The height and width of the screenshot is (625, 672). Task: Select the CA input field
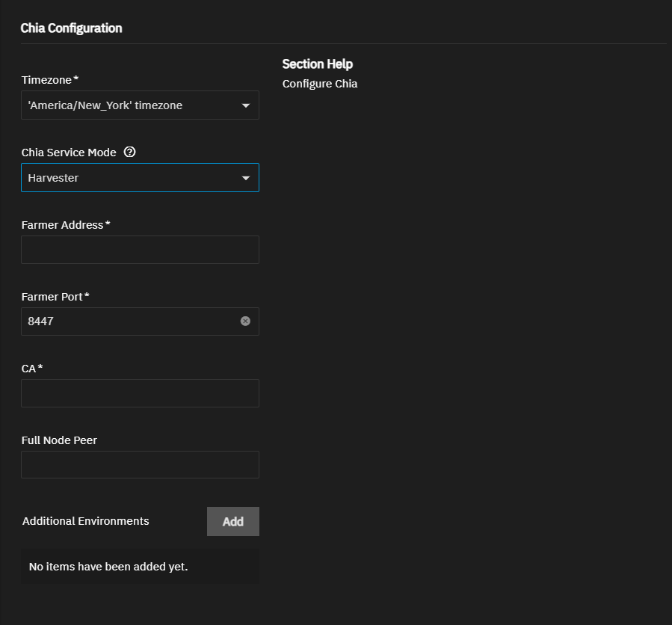point(140,393)
